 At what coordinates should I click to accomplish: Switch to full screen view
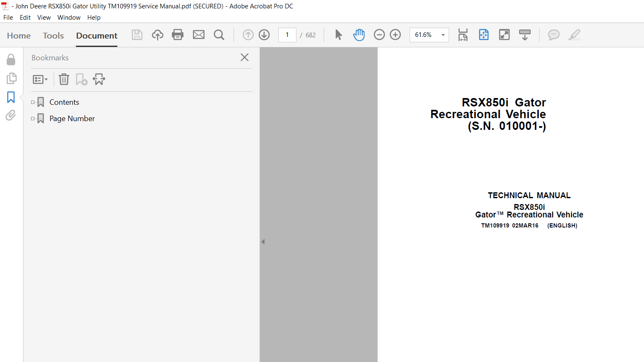click(504, 35)
